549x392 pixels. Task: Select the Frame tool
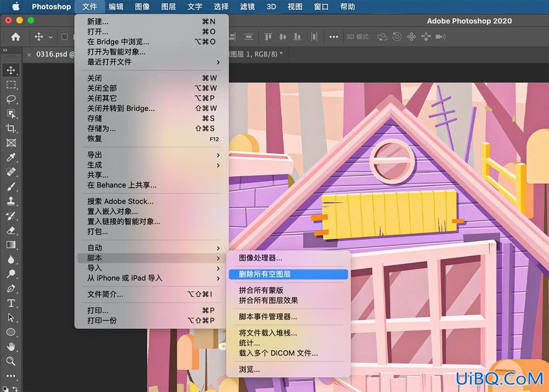click(11, 143)
